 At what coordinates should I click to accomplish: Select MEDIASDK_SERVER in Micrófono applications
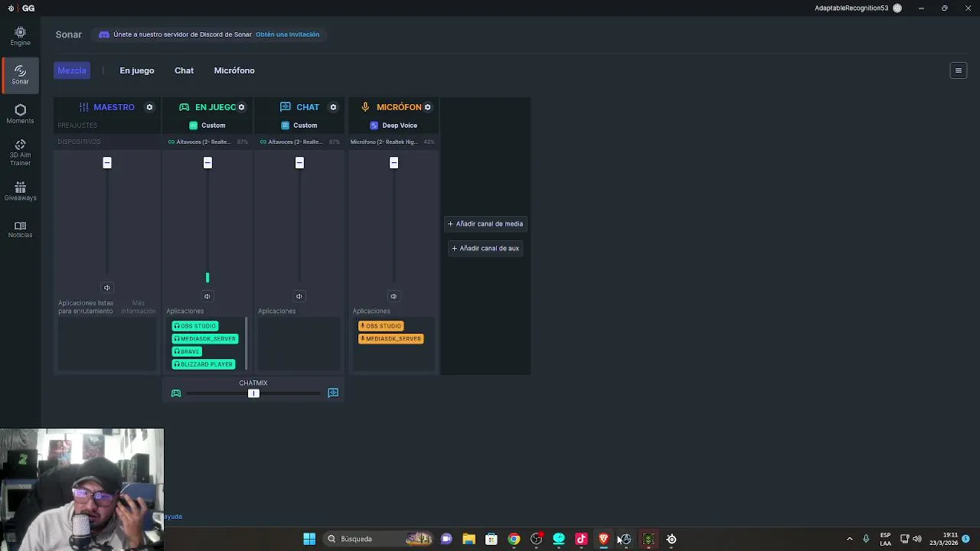(x=390, y=339)
